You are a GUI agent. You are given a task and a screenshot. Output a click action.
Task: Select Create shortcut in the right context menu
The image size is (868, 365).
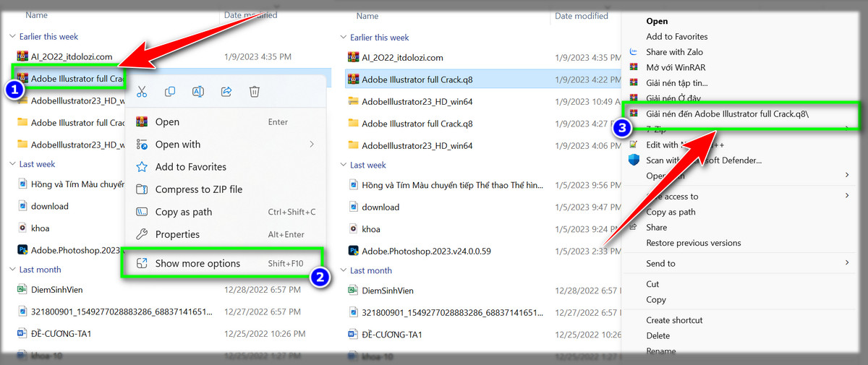674,320
